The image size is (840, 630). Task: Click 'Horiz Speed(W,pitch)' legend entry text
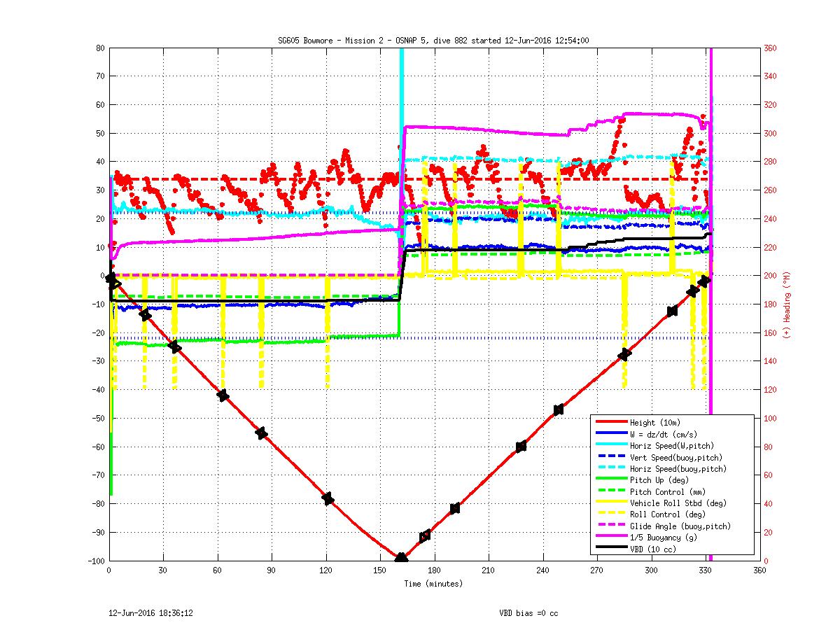pyautogui.click(x=671, y=446)
